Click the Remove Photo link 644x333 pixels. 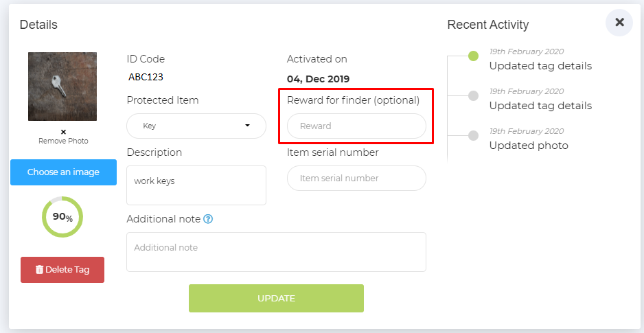click(63, 141)
